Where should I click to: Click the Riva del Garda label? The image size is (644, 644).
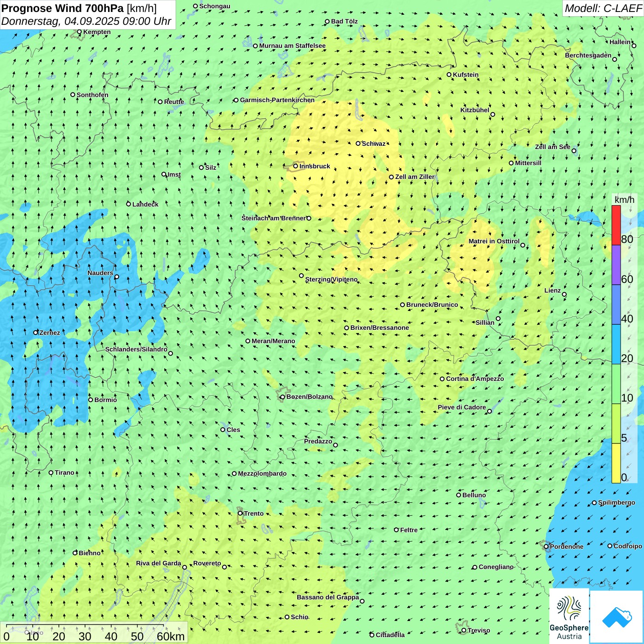click(x=159, y=563)
